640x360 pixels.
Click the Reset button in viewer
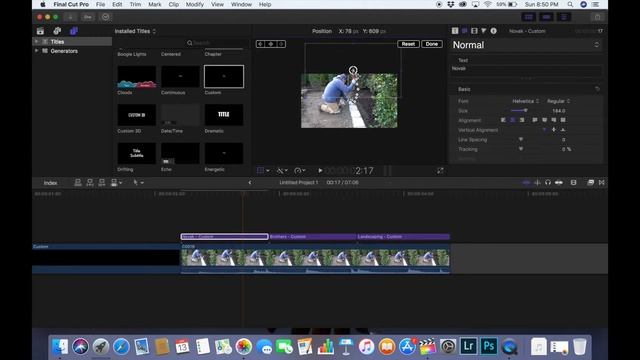point(408,44)
